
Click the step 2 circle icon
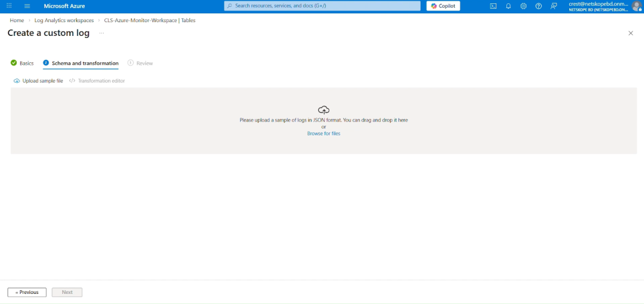[46, 63]
